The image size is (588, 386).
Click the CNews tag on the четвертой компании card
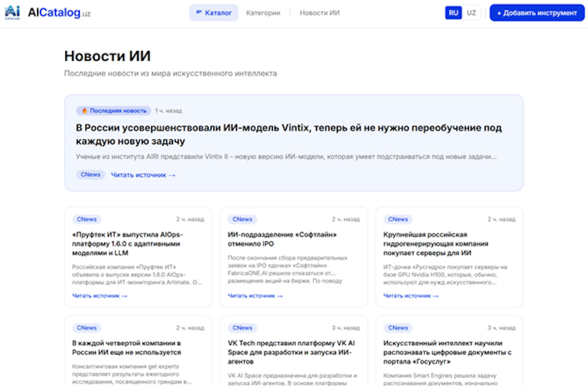pyautogui.click(x=87, y=328)
